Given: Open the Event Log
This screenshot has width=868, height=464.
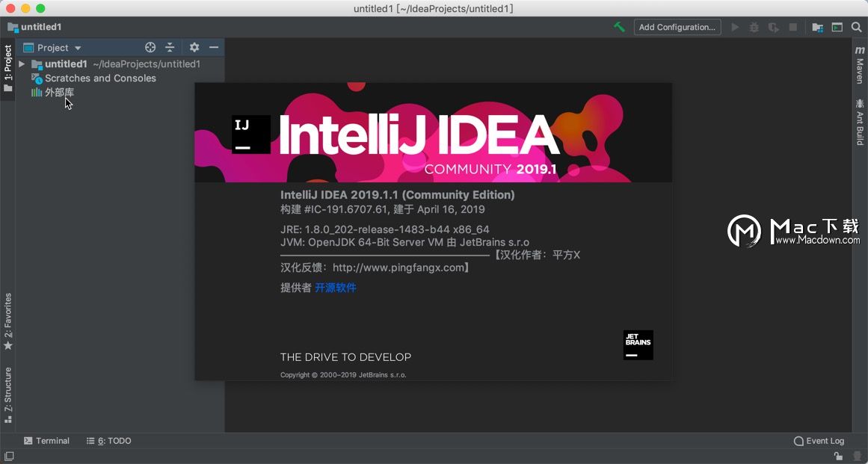Looking at the screenshot, I should (819, 441).
